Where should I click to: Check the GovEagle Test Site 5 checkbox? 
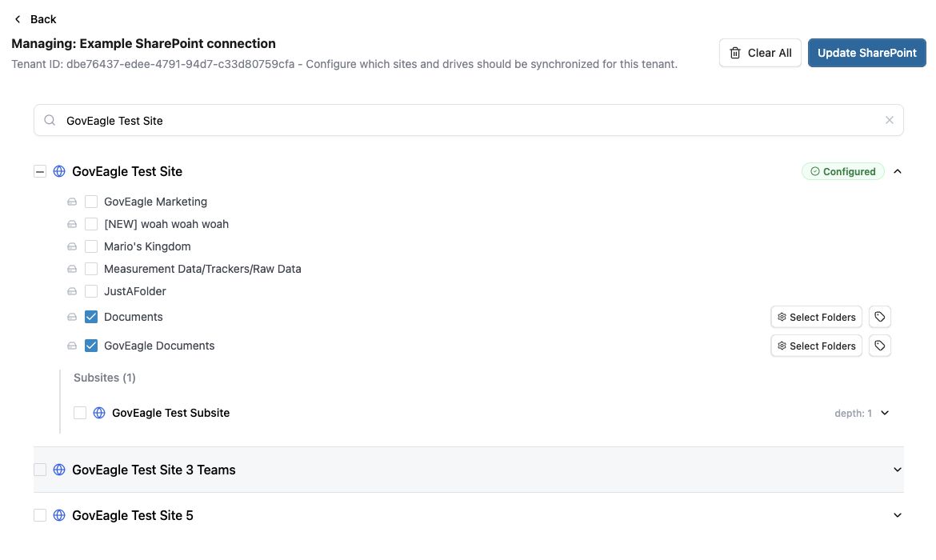40,515
